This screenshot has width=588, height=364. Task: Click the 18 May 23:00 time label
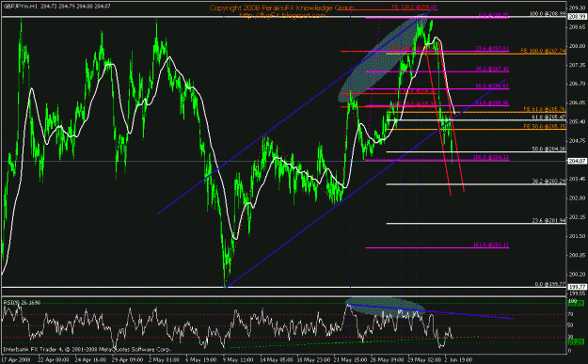click(313, 360)
